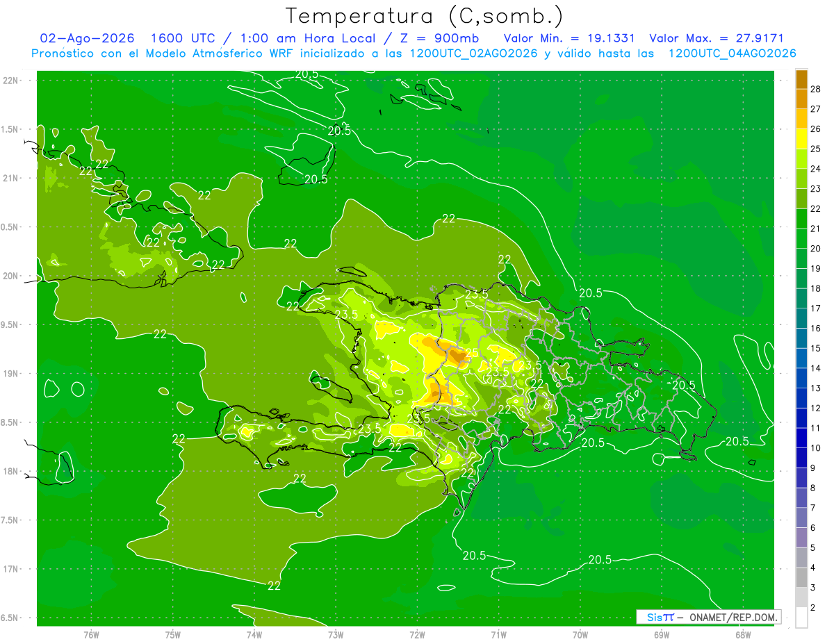Image resolution: width=834 pixels, height=644 pixels.
Task: Click the 75W longitude axis label
Action: (172, 634)
